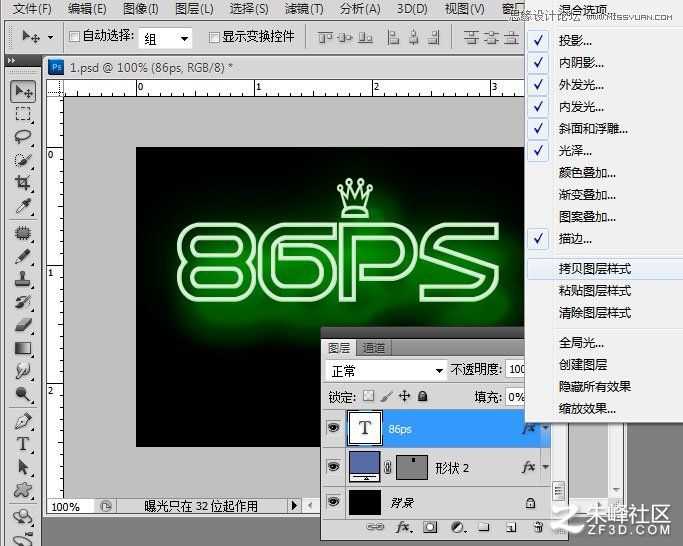Select the Rectangular Marquee tool
683x546 pixels.
pos(23,114)
